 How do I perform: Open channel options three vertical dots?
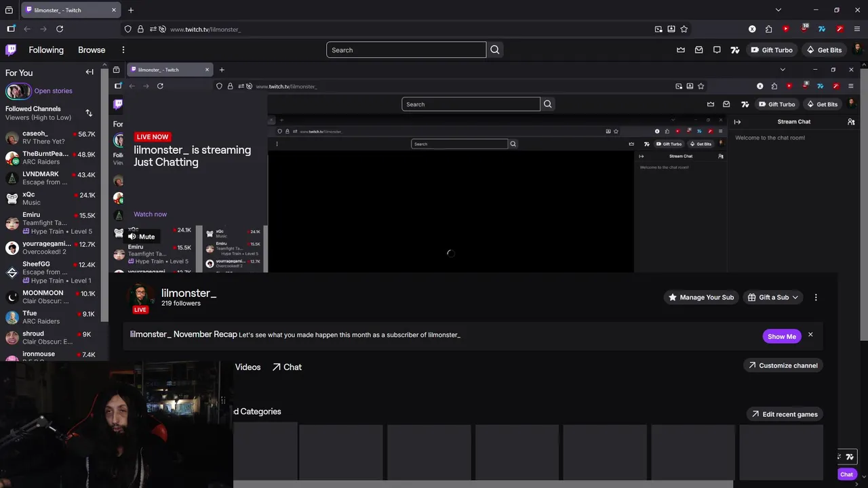[x=816, y=297]
